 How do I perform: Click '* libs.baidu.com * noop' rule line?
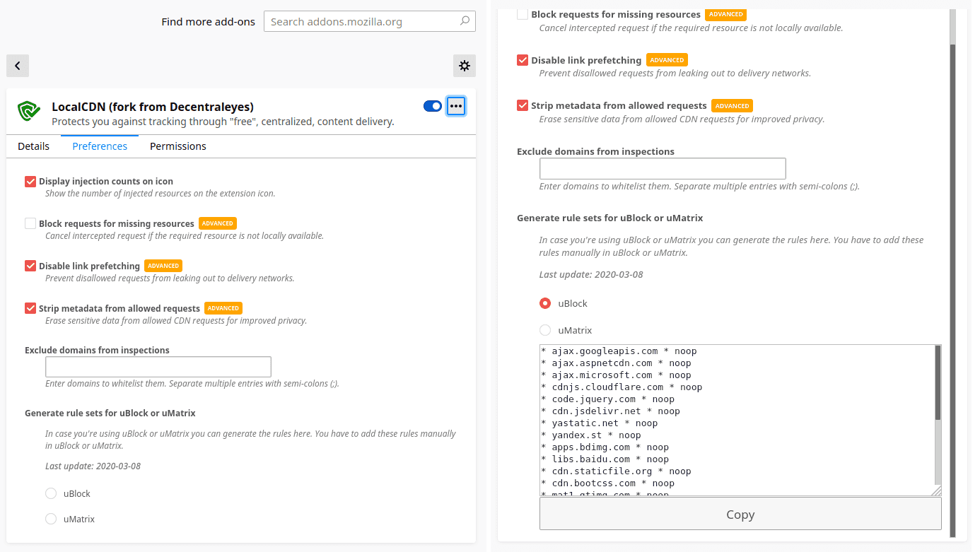pyautogui.click(x=605, y=459)
